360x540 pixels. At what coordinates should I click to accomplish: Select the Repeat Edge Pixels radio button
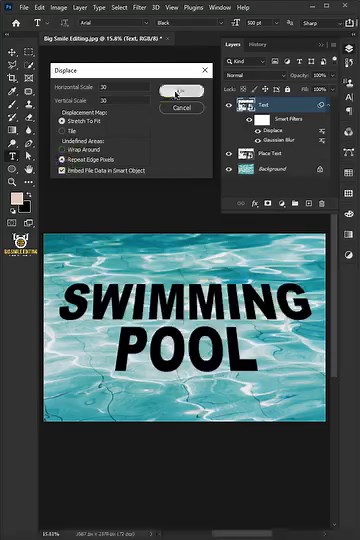point(62,159)
